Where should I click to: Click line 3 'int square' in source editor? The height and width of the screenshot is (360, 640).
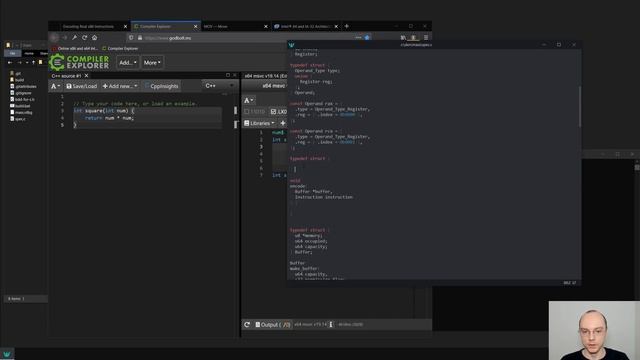coord(104,111)
